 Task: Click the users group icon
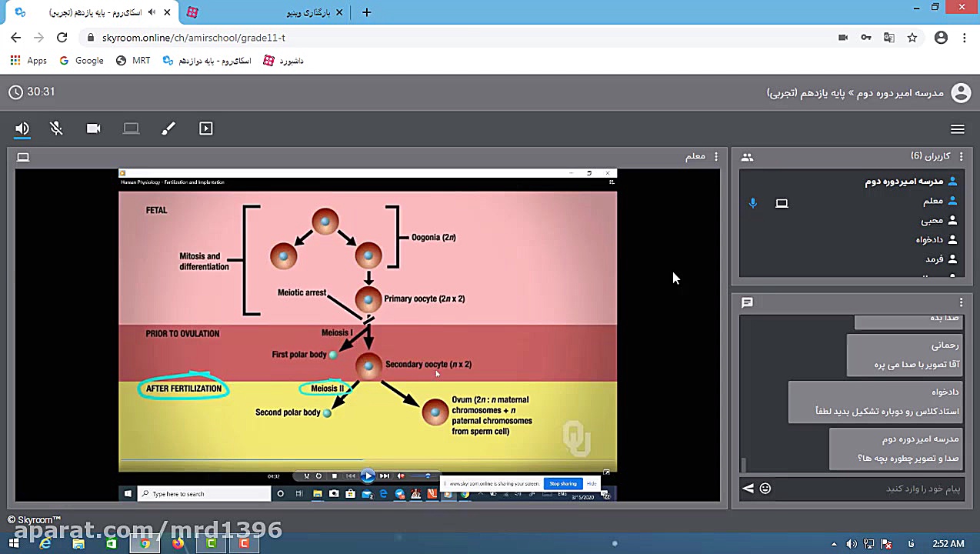(x=747, y=157)
